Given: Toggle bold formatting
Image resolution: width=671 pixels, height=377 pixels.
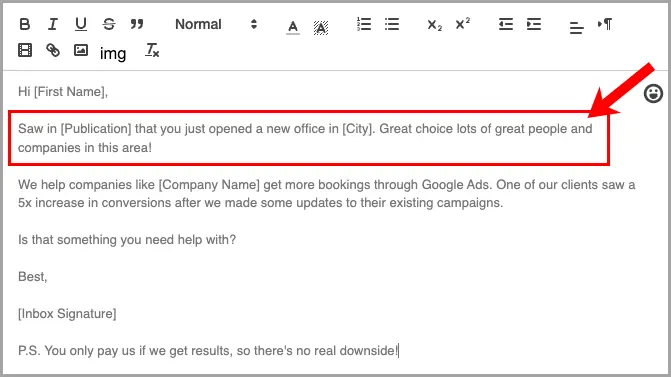Looking at the screenshot, I should [25, 24].
